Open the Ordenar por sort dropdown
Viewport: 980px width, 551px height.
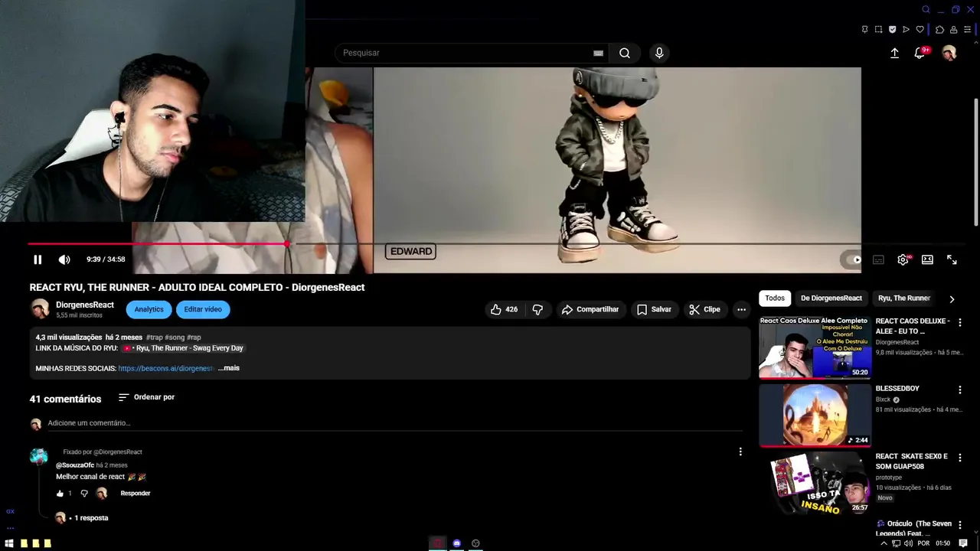pos(146,397)
